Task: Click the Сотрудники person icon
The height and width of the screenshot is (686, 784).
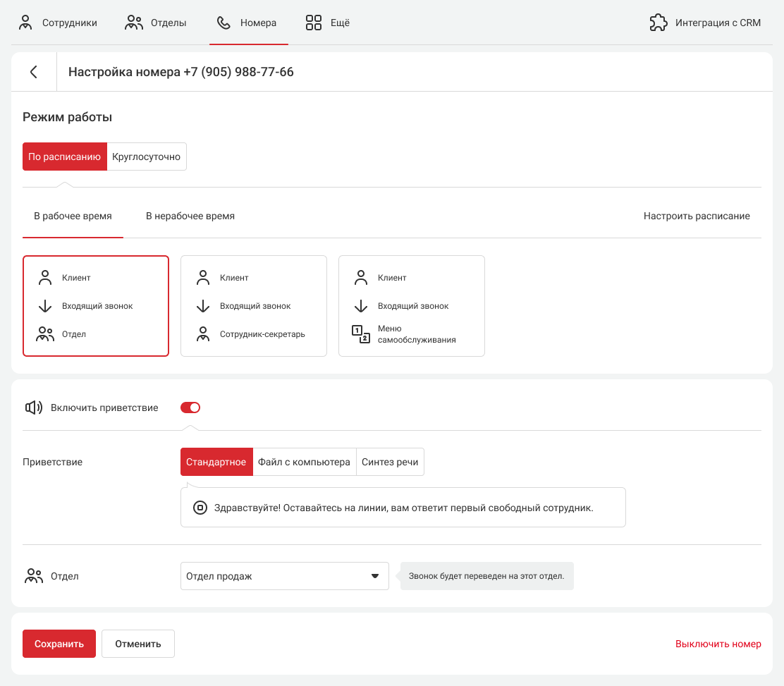Action: tap(26, 23)
